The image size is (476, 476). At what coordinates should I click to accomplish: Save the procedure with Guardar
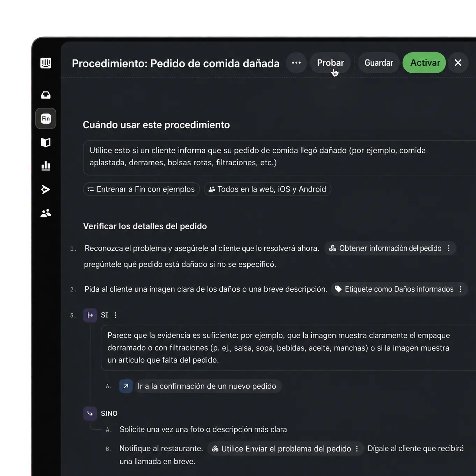pyautogui.click(x=379, y=63)
